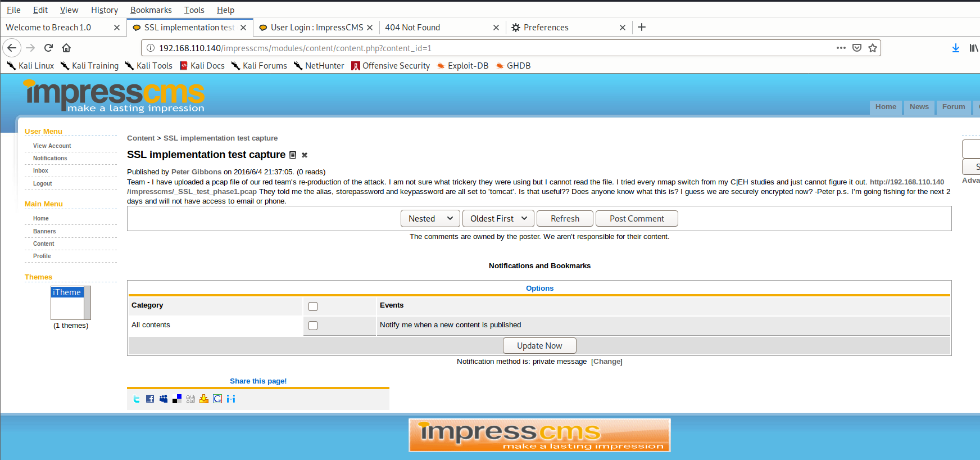Open a new browser tab
Screen dimensions: 980x460
point(642,27)
